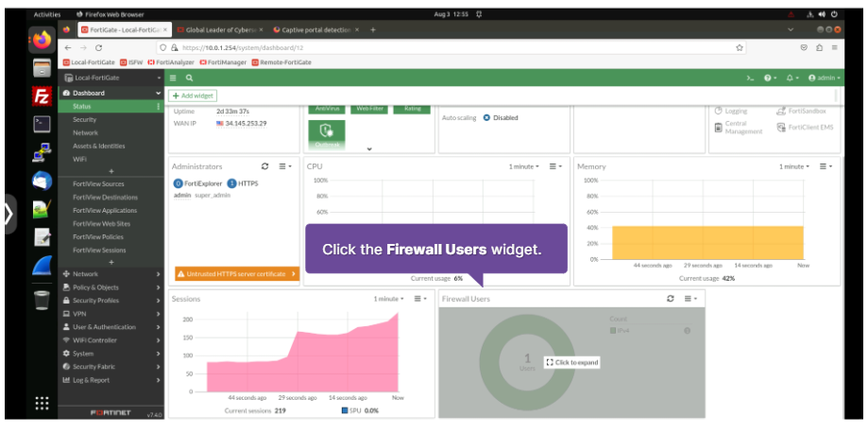Refresh the Firewall Users widget
This screenshot has height=434, width=868.
coord(671,299)
